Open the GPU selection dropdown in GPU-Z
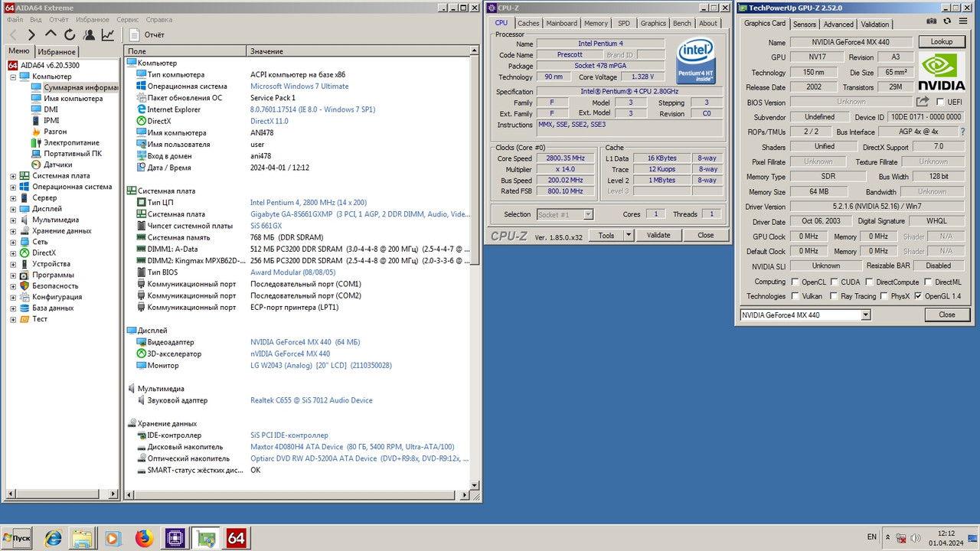Screen dimensions: 980x551 tap(866, 315)
